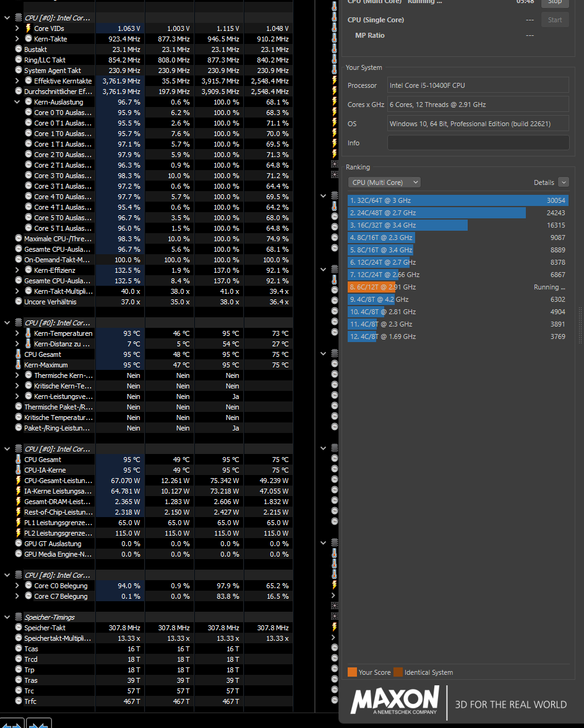The image size is (584, 728).
Task: Select ranking entry 12. 4C/8T @ 1.69 GHz
Action: [458, 336]
